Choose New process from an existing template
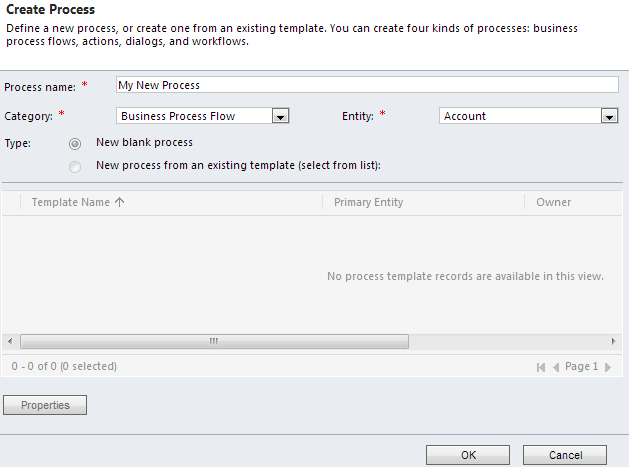The height and width of the screenshot is (467, 629). pos(75,166)
